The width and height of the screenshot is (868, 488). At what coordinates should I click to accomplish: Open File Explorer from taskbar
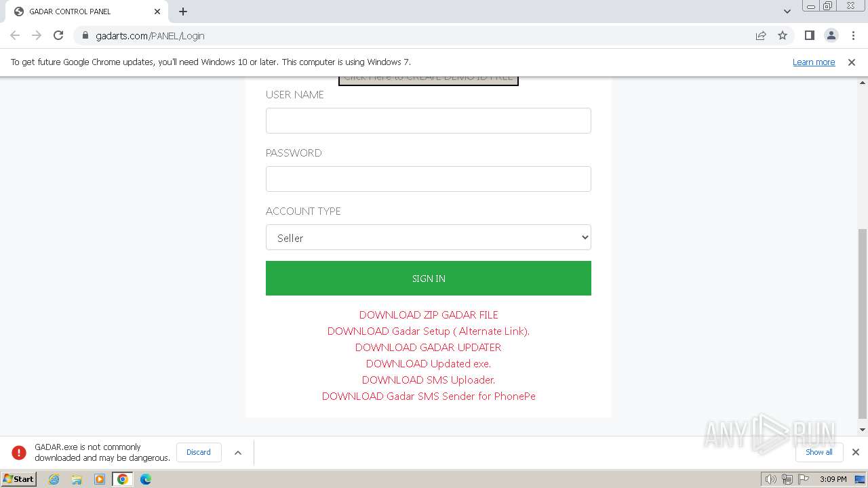(77, 479)
